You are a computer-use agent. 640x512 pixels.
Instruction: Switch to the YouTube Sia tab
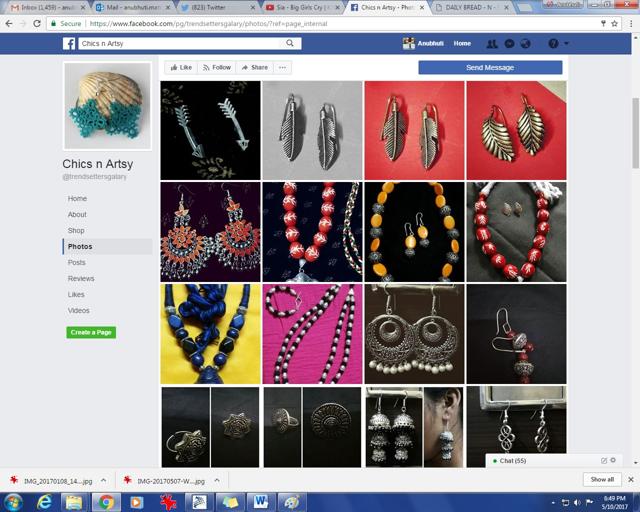click(302, 7)
